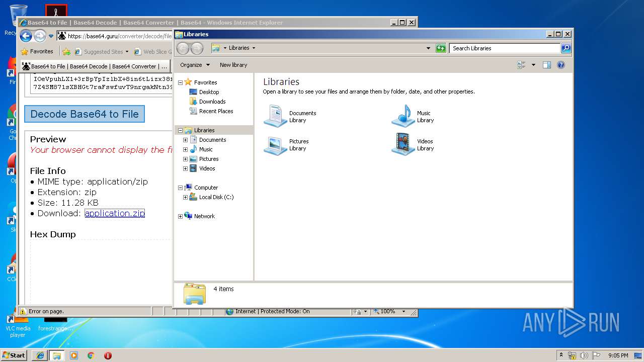Open the Music library icon
The width and height of the screenshot is (644, 362).
(403, 117)
